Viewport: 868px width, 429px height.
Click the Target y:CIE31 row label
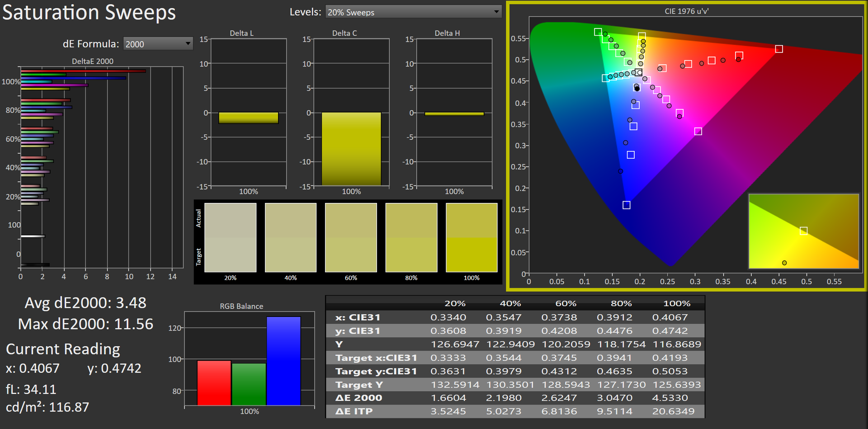click(376, 371)
